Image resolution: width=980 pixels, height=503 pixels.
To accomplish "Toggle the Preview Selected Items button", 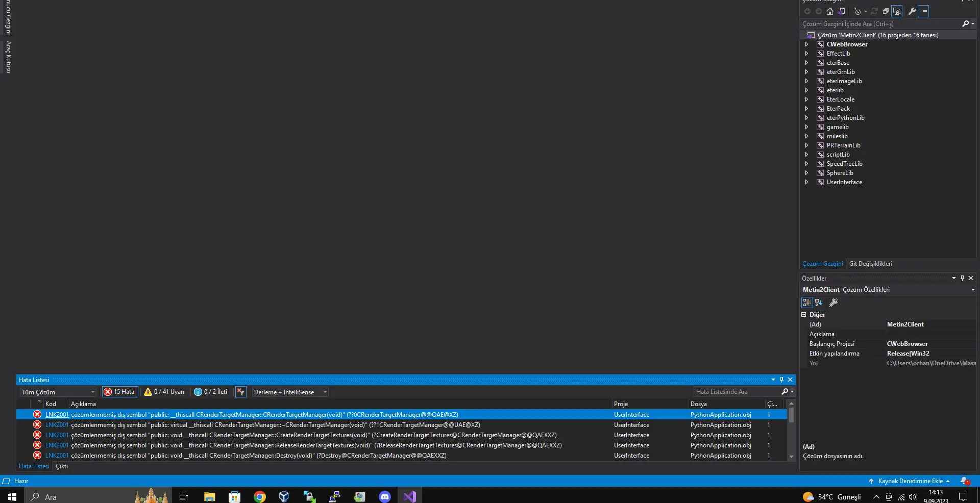I will click(923, 11).
